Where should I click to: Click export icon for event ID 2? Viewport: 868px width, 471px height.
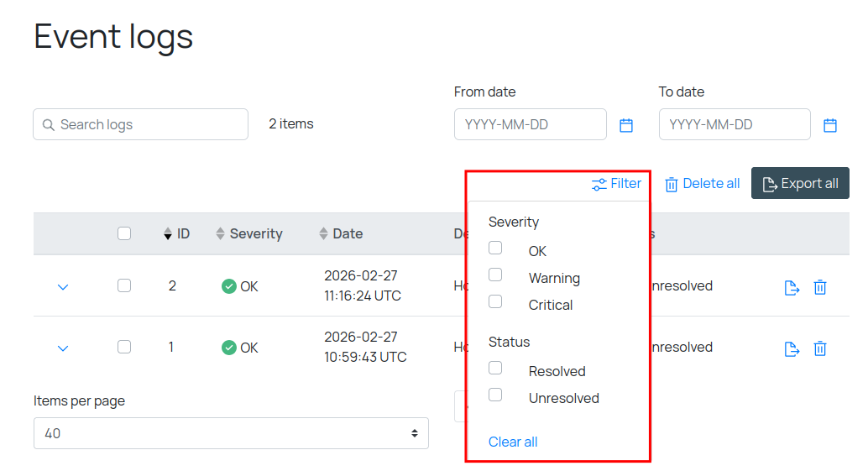click(x=792, y=287)
